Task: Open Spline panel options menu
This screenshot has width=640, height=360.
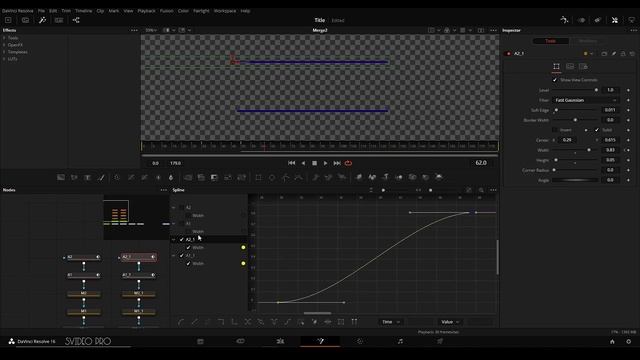Action: (x=493, y=190)
